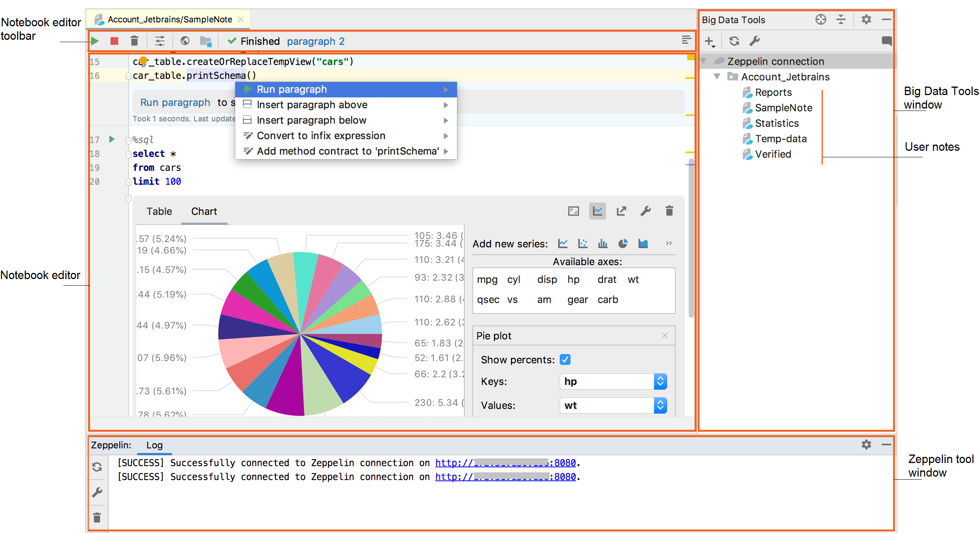
Task: Click the Run paragraph link in output
Action: coord(175,102)
